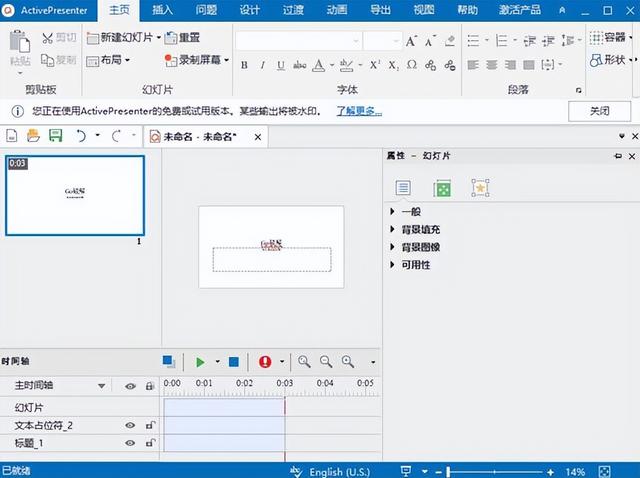Undo the last action
The width and height of the screenshot is (640, 478).
(x=81, y=136)
